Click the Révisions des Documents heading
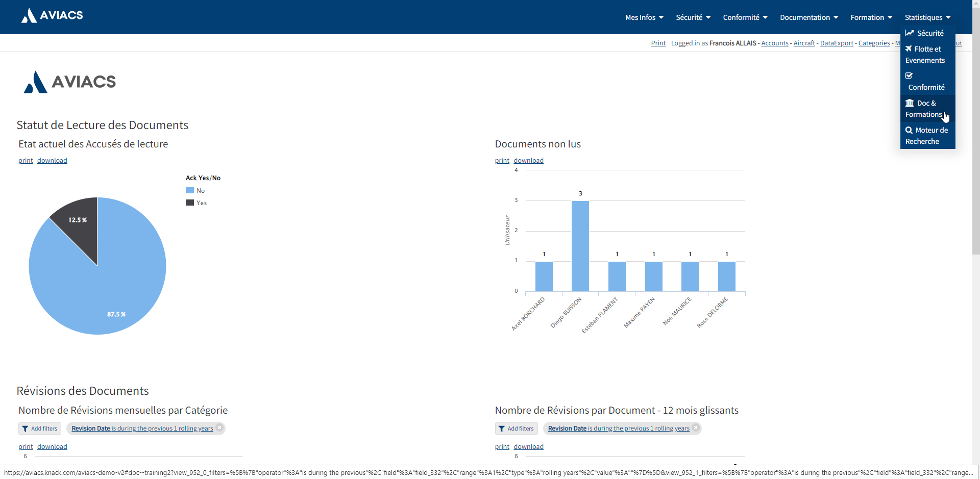 pyautogui.click(x=83, y=391)
